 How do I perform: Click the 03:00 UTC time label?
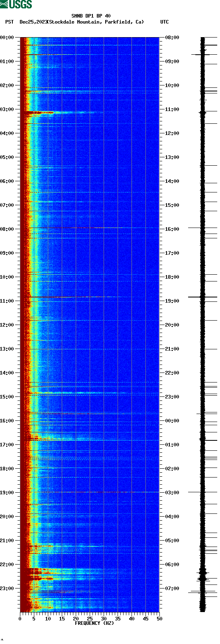coord(172,493)
